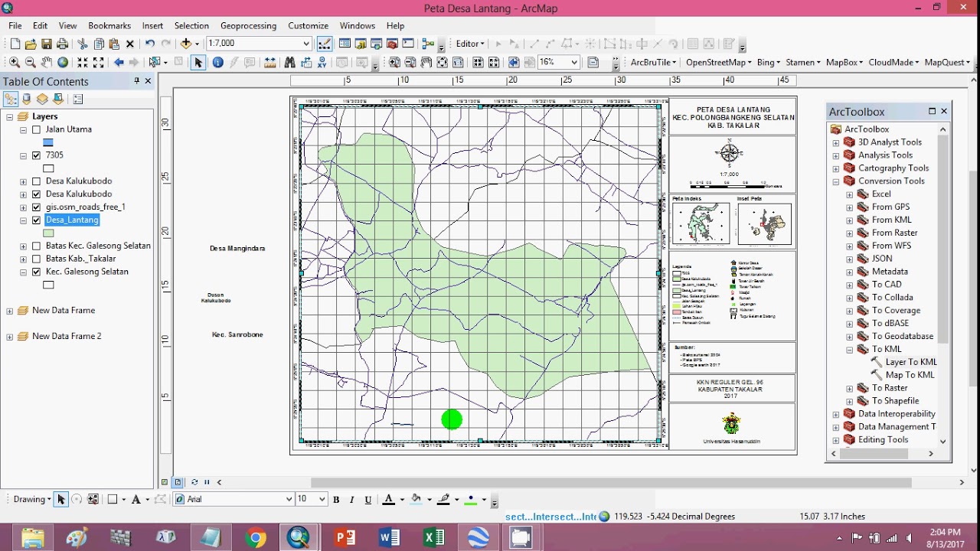Enable the Batas Kab._Takalar layer
980x551 pixels.
37,259
